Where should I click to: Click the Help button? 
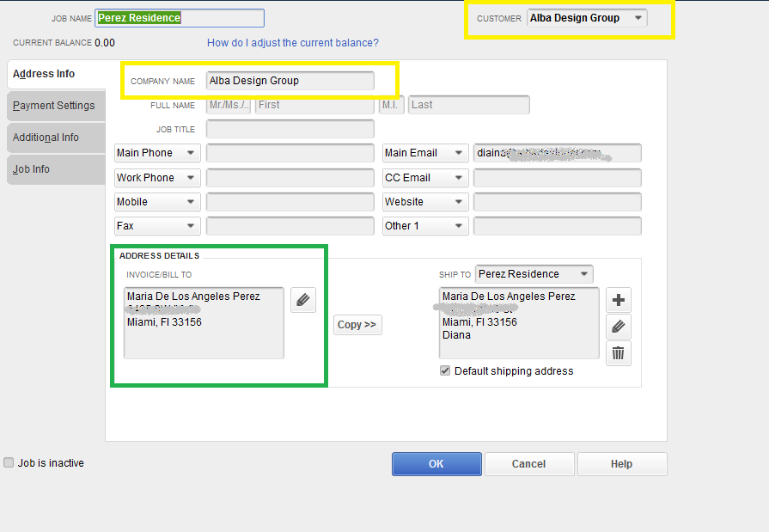click(x=622, y=464)
